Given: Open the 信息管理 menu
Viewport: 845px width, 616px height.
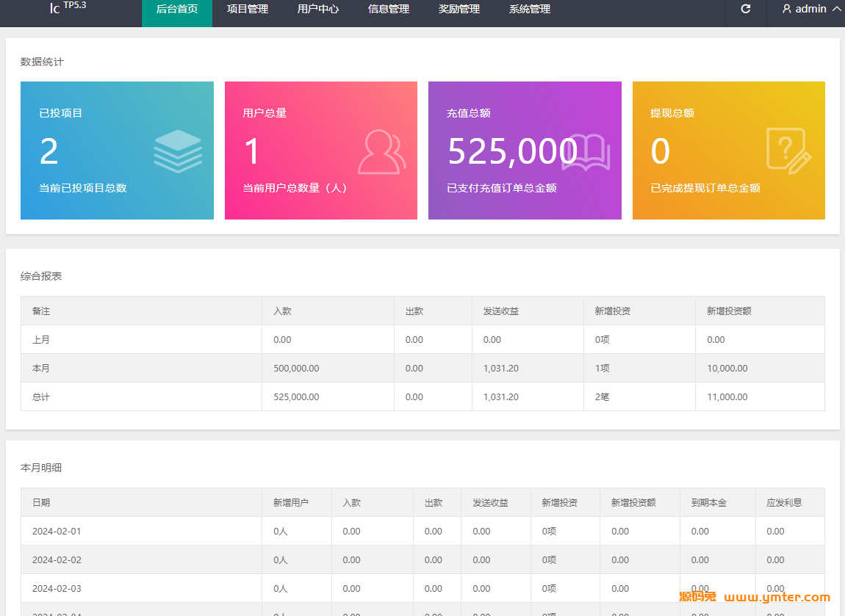Looking at the screenshot, I should pos(389,9).
